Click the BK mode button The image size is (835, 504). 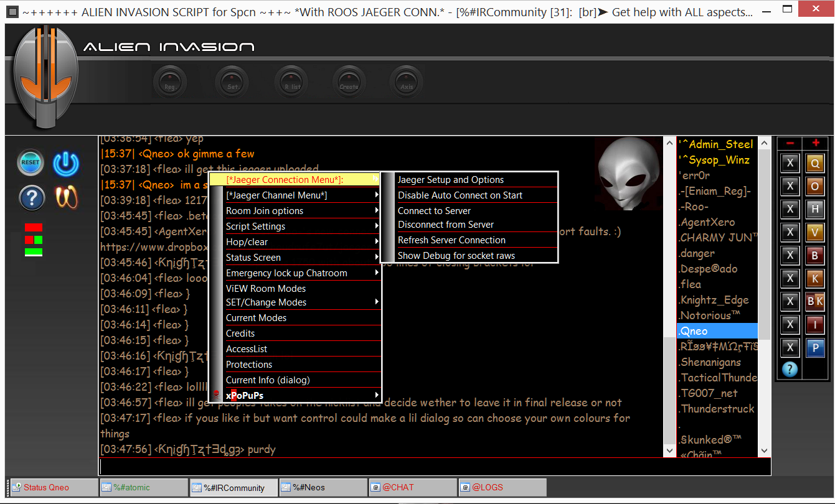pos(815,301)
